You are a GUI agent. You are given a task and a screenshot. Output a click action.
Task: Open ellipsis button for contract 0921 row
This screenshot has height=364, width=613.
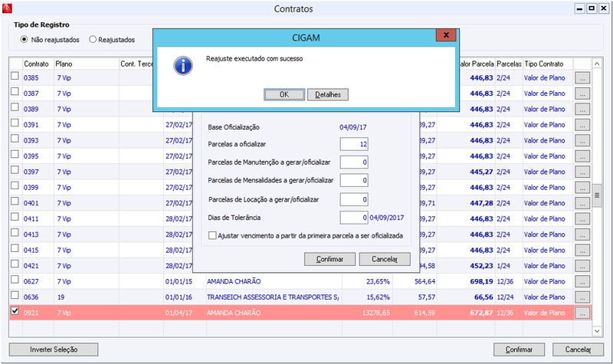coord(582,313)
